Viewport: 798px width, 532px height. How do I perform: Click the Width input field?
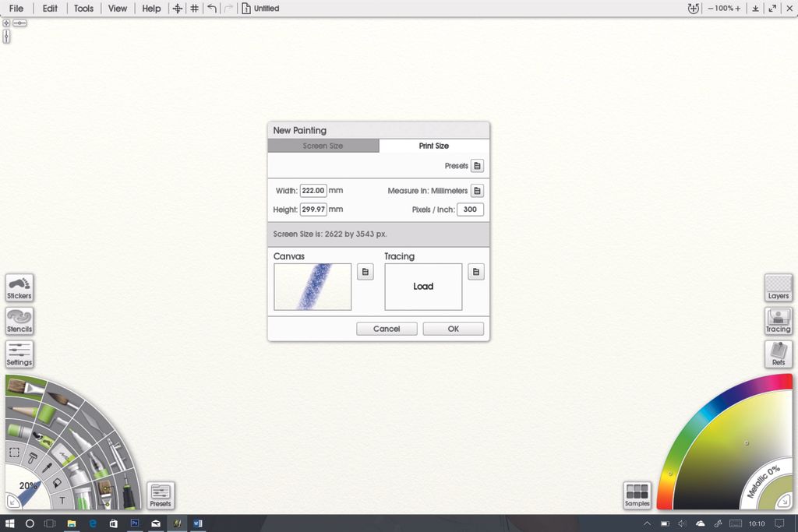312,190
